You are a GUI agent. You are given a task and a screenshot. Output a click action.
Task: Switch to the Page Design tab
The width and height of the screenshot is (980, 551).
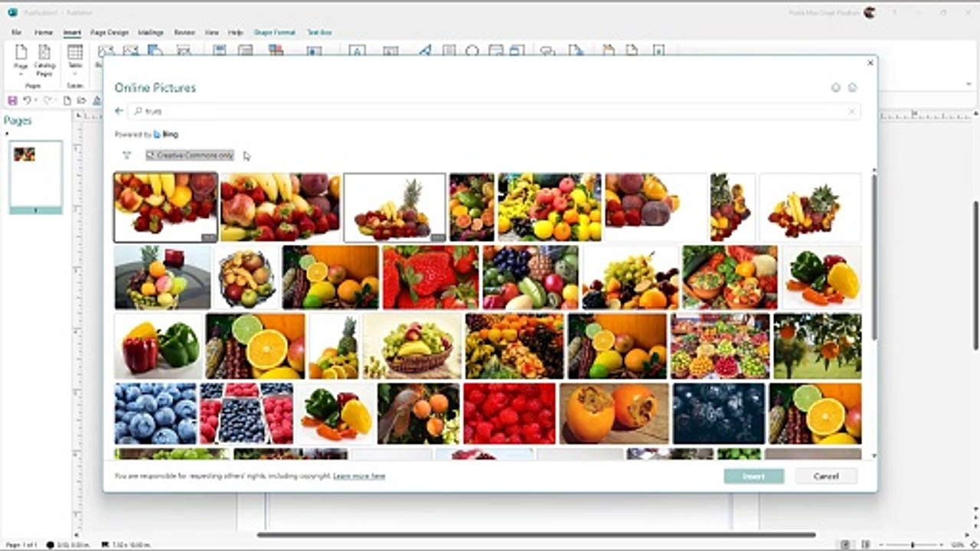coord(109,33)
